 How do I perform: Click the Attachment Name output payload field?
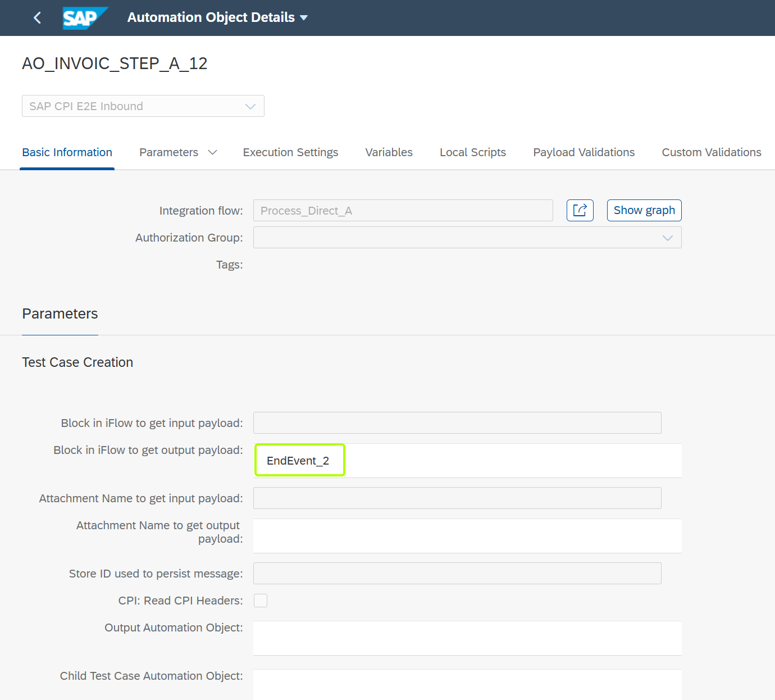coord(467,536)
